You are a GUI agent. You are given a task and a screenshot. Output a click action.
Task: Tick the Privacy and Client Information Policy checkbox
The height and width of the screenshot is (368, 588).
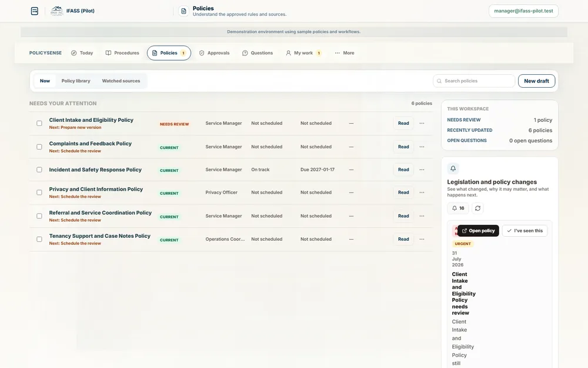pyautogui.click(x=39, y=193)
